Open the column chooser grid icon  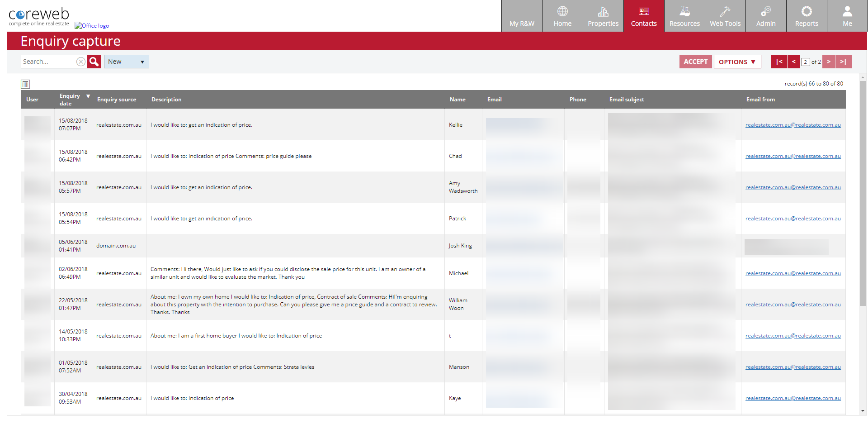coord(25,84)
